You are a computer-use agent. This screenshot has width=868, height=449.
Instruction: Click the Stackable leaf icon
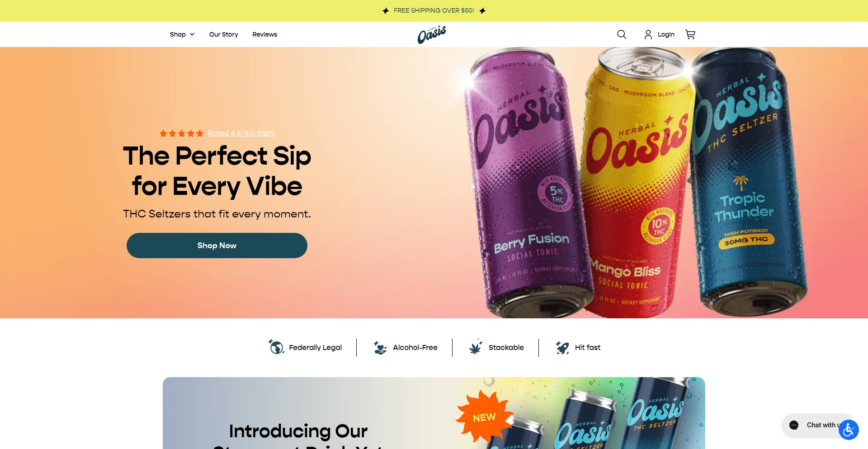pyautogui.click(x=476, y=347)
